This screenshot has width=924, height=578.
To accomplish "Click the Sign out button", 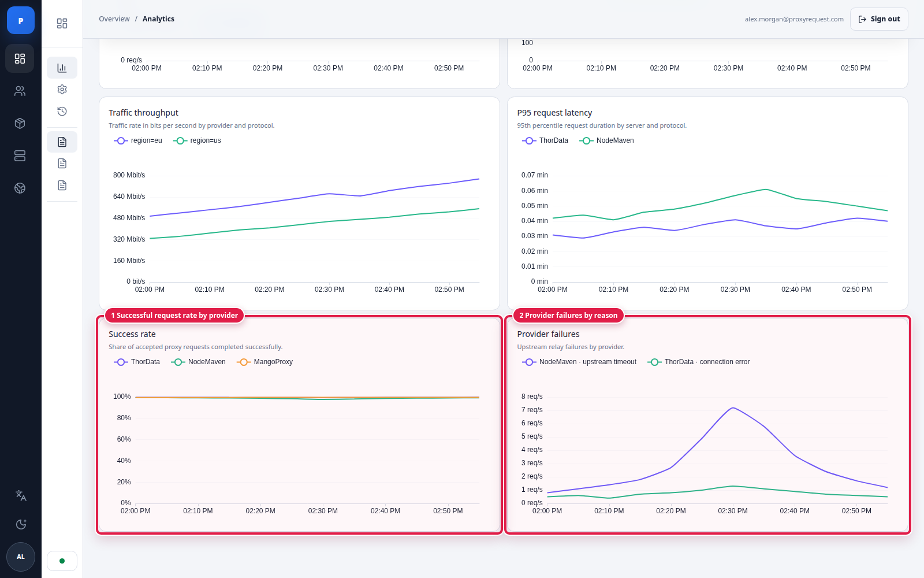I will (x=879, y=19).
